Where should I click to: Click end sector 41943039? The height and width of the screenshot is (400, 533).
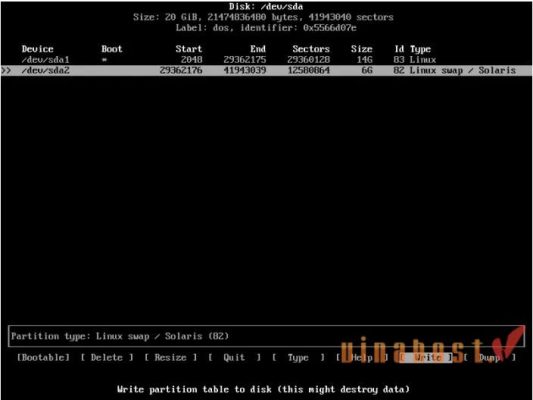245,70
